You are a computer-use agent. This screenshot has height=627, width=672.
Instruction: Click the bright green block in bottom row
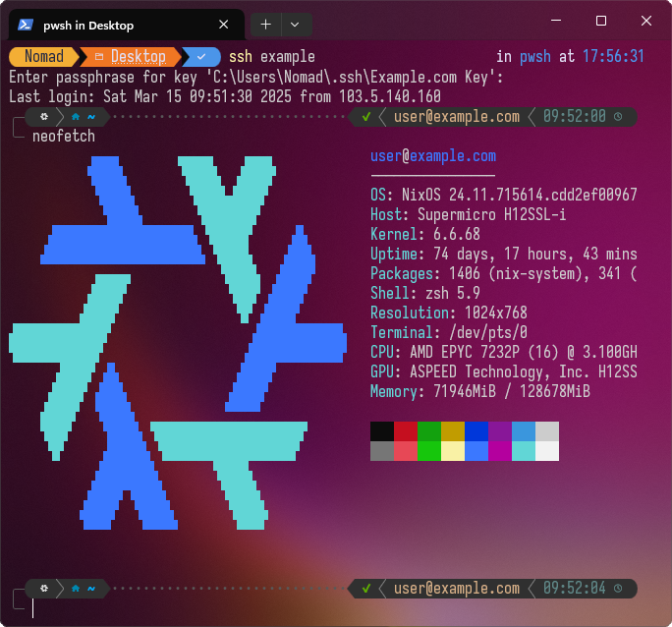[429, 451]
